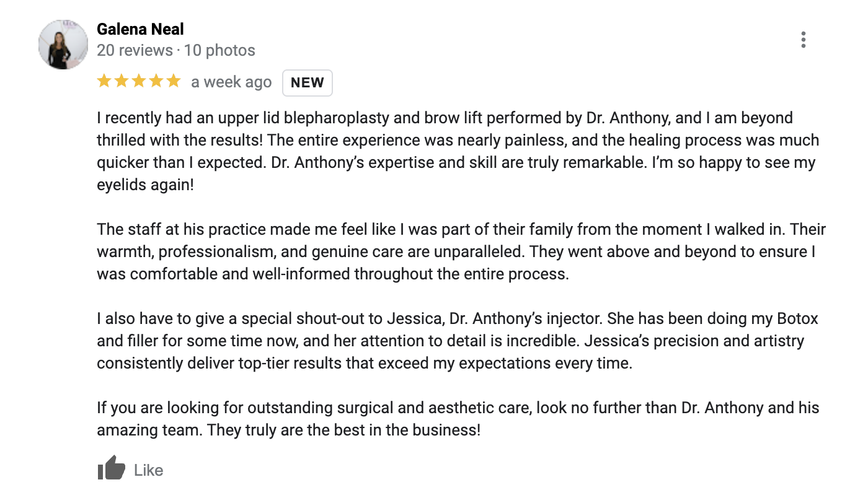The height and width of the screenshot is (503, 868).
Task: Click the word Botox in the review
Action: (x=797, y=319)
